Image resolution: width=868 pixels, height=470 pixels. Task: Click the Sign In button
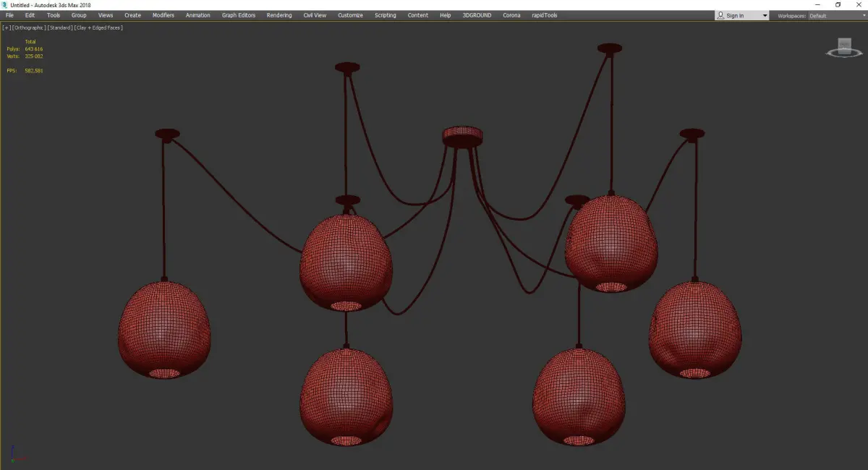[735, 15]
